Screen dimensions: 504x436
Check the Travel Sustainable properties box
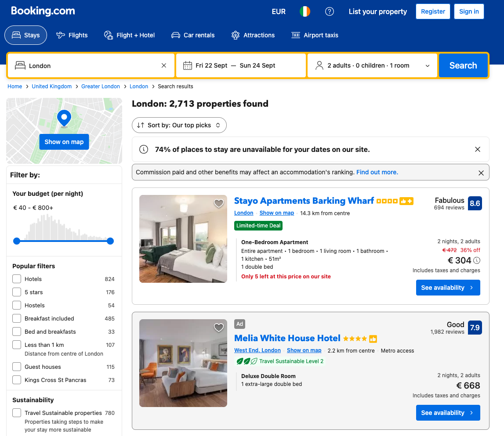17,413
